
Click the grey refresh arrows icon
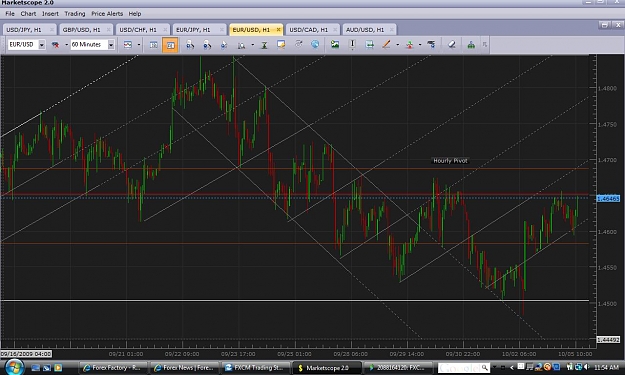tap(298, 44)
